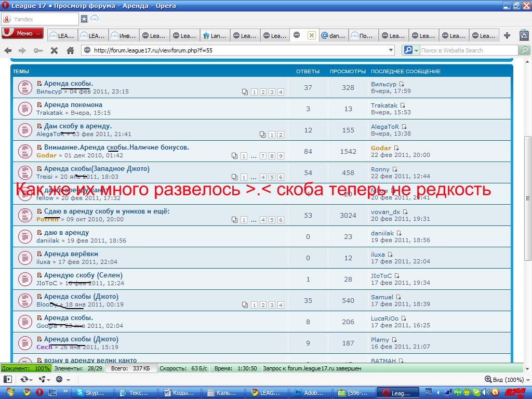Open a new tab with plus icon
Image resolution: width=532 pixels, height=399 pixels.
pos(508,35)
